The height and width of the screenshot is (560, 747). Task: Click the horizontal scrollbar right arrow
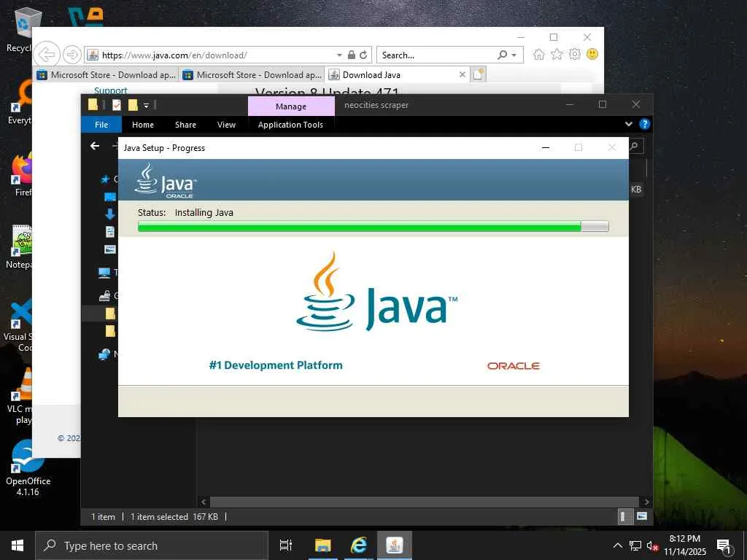pyautogui.click(x=646, y=502)
